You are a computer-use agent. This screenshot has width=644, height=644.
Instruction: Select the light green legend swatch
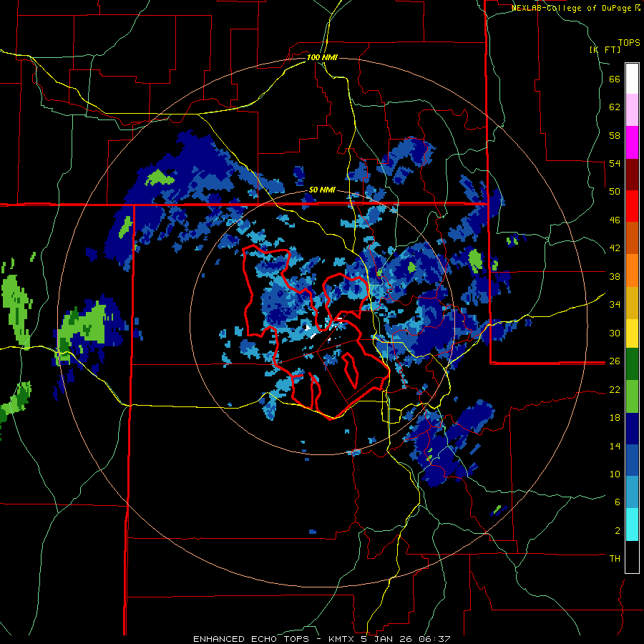[x=632, y=396]
